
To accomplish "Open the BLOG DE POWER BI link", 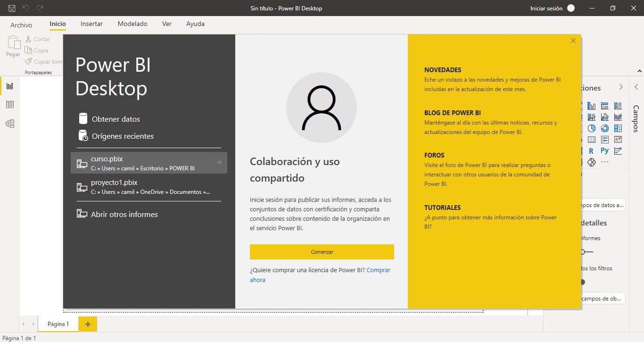I will coord(453,113).
